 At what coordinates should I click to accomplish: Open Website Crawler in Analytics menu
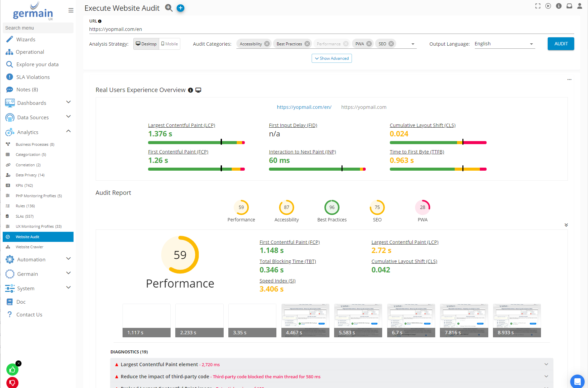tap(30, 247)
